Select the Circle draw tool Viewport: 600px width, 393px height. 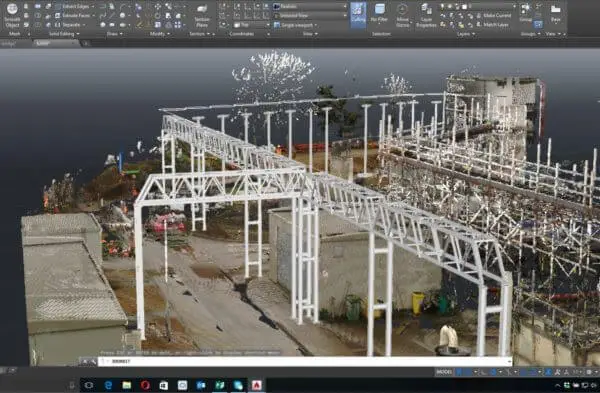[x=122, y=16]
